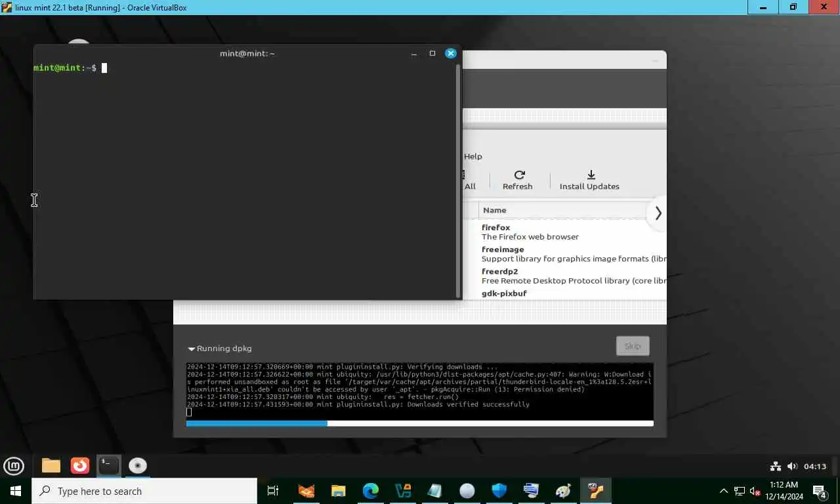Open the Files folder launcher in Mint panel
Image resolution: width=840 pixels, height=504 pixels.
pyautogui.click(x=51, y=466)
